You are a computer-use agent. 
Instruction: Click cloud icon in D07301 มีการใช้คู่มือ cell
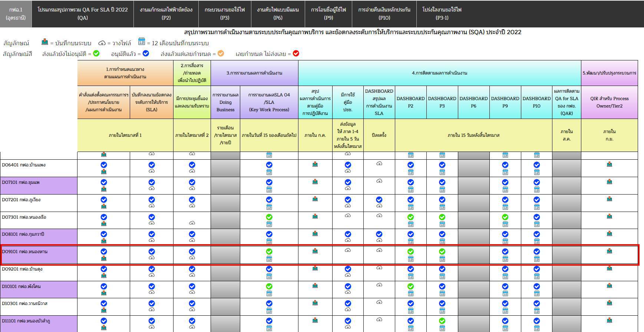[348, 215]
